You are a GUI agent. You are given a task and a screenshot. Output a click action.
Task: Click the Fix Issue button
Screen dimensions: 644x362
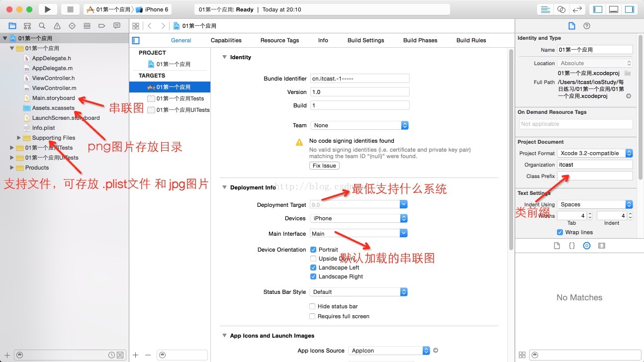click(x=324, y=166)
